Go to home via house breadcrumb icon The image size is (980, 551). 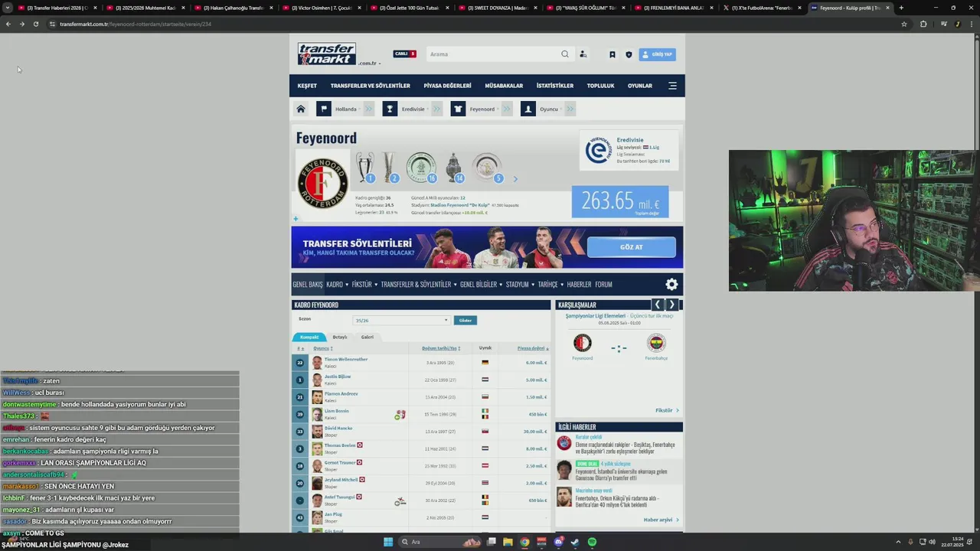click(301, 109)
